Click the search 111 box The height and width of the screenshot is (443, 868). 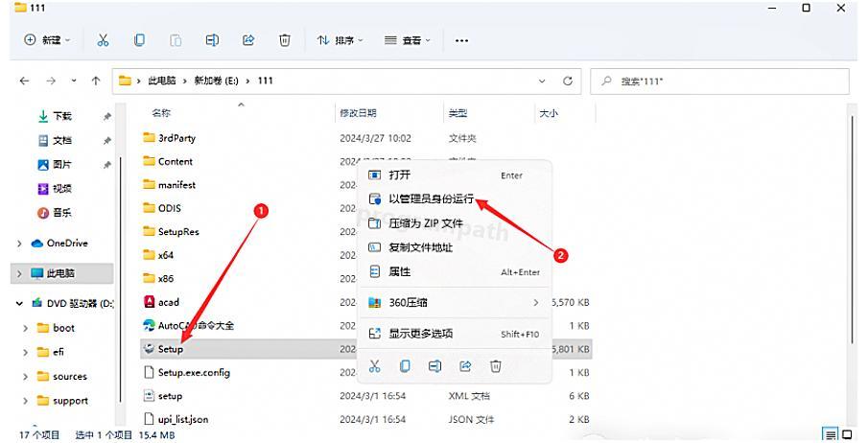[719, 82]
